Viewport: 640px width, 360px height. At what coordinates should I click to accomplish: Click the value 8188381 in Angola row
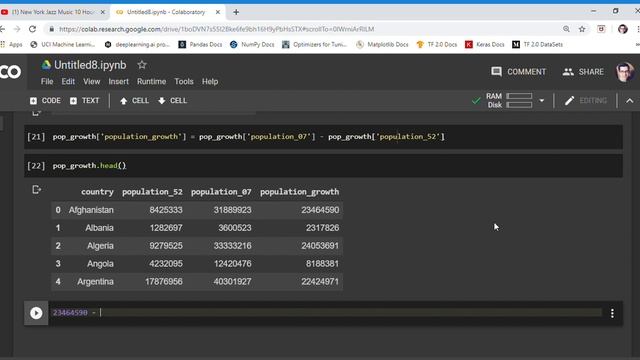click(322, 264)
